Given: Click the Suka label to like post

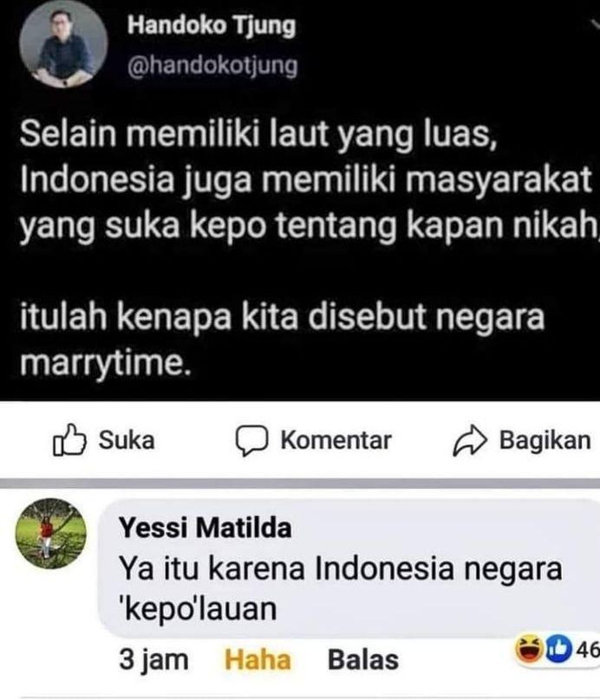Looking at the screenshot, I should point(127,440).
